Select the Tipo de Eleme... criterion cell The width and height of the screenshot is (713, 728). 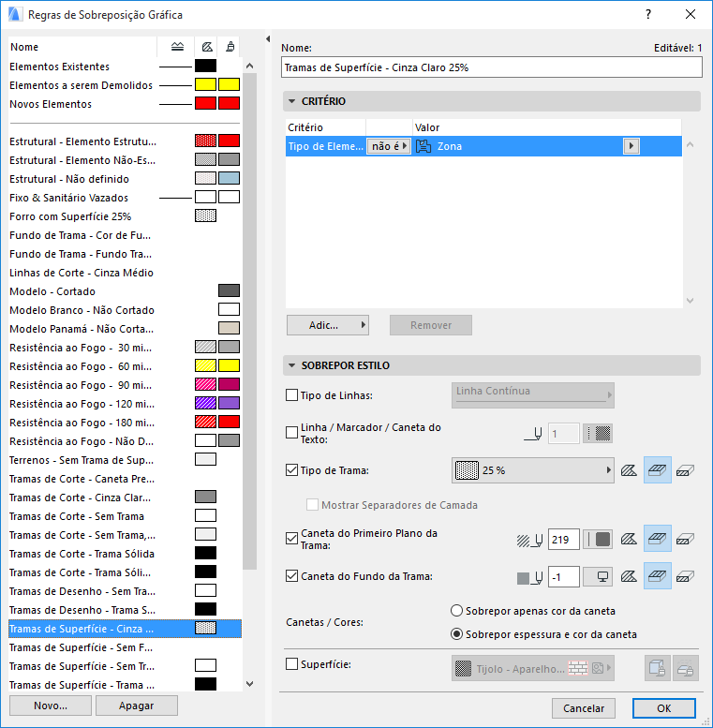[x=325, y=146]
